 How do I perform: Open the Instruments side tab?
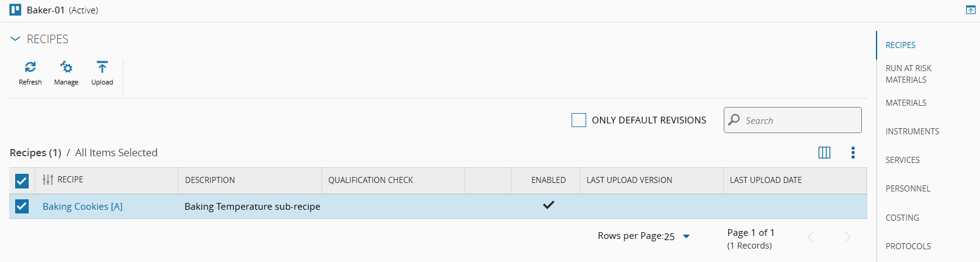[x=912, y=131]
